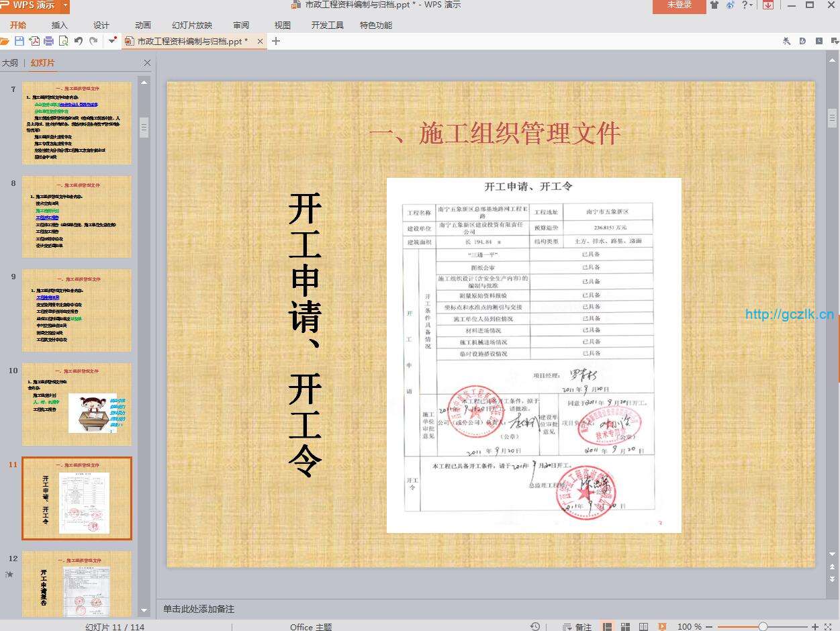Start slideshow from status bar icon
This screenshot has width=840, height=631.
[662, 626]
